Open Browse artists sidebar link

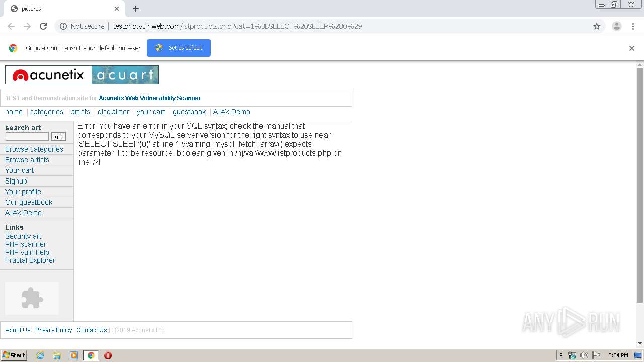(x=27, y=160)
